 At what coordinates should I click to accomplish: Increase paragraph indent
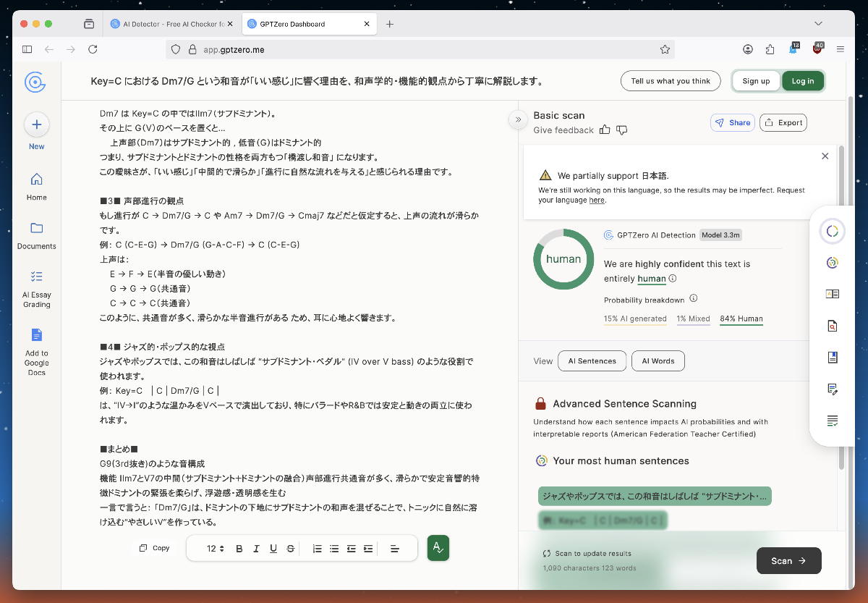pos(368,549)
